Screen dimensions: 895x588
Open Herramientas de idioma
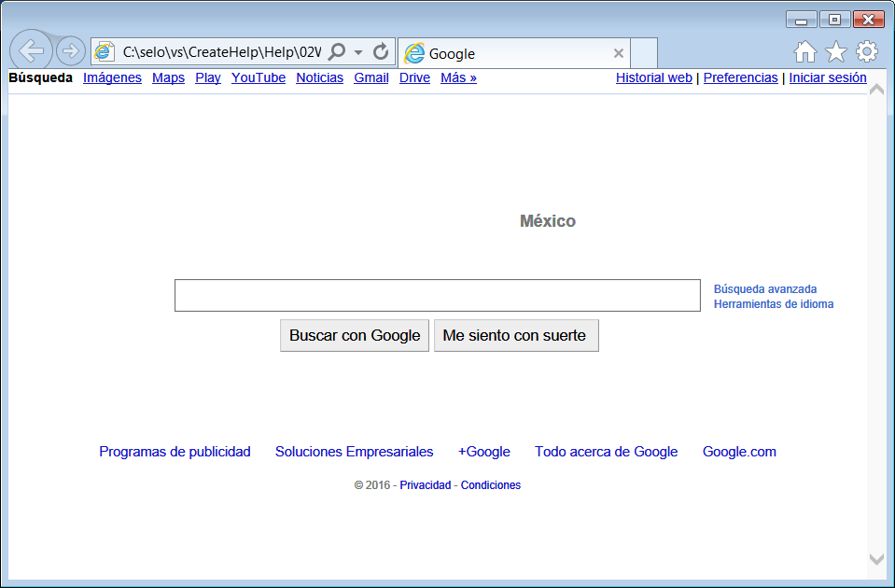click(774, 304)
